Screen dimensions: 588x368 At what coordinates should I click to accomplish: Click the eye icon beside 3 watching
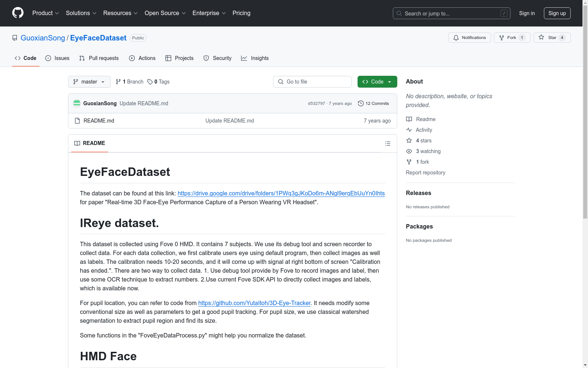click(409, 151)
